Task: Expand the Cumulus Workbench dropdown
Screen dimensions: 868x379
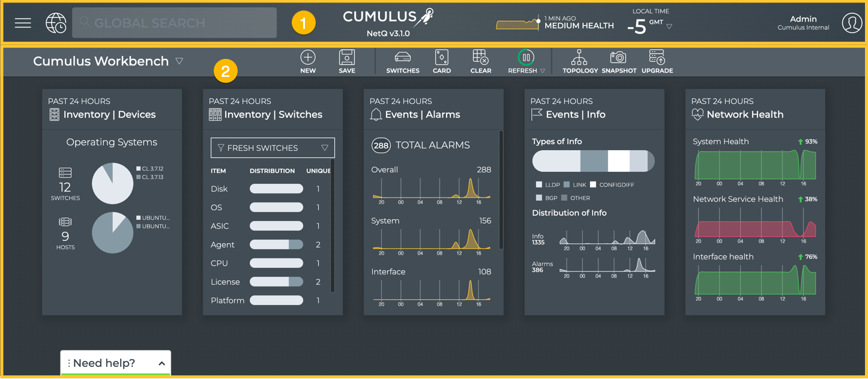Action: click(179, 61)
